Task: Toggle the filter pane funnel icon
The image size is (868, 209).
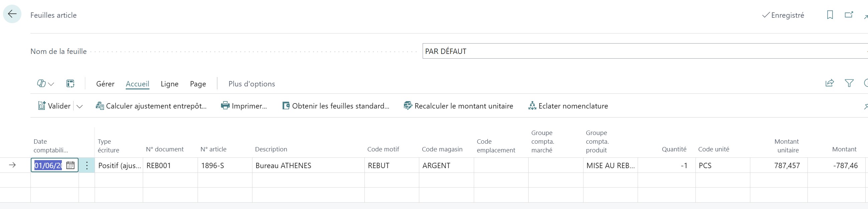Action: (849, 83)
